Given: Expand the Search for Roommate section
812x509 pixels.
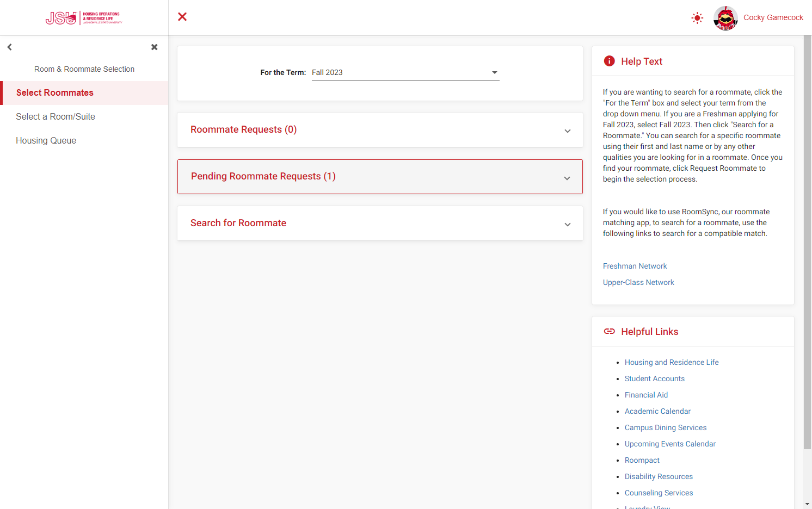Looking at the screenshot, I should (380, 224).
